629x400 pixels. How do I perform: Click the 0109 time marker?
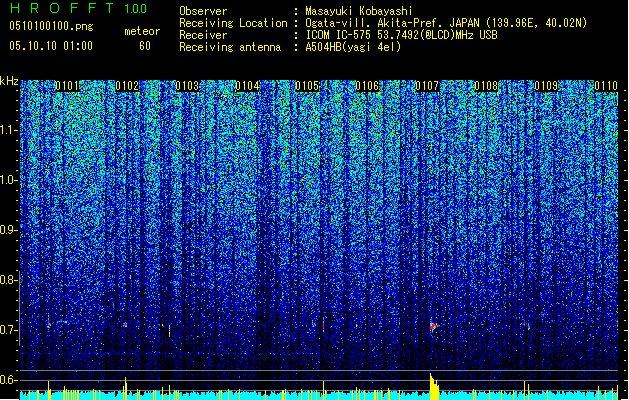click(x=546, y=86)
